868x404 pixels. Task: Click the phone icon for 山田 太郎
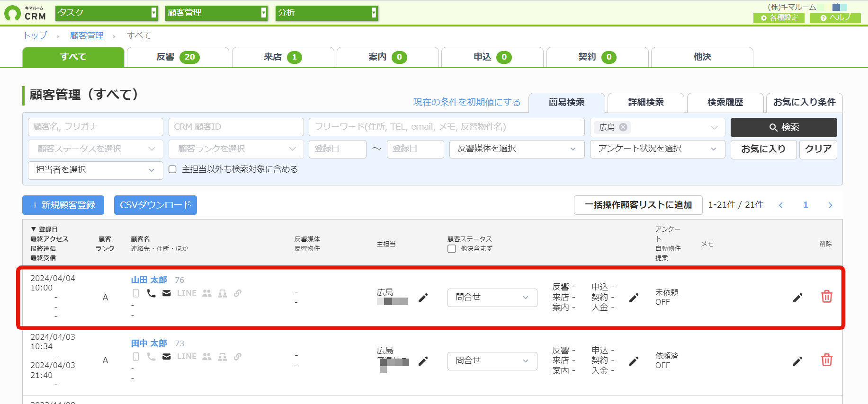pos(151,293)
